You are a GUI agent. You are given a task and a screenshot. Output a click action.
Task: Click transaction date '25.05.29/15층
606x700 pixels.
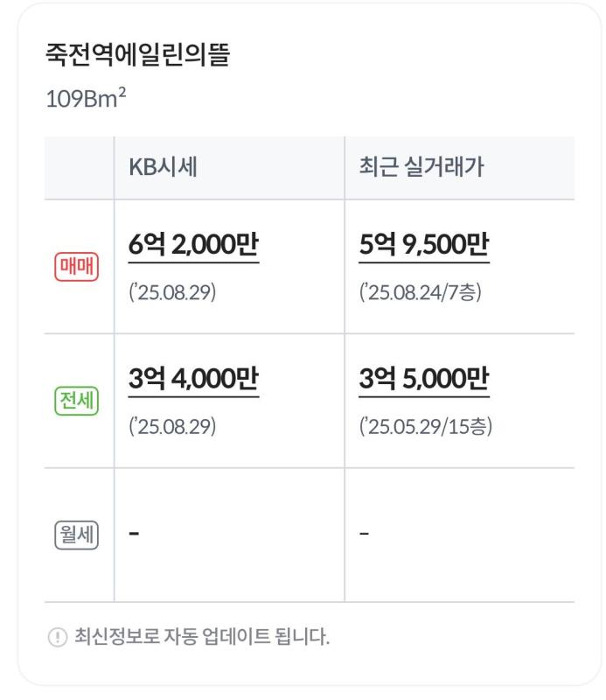(426, 426)
